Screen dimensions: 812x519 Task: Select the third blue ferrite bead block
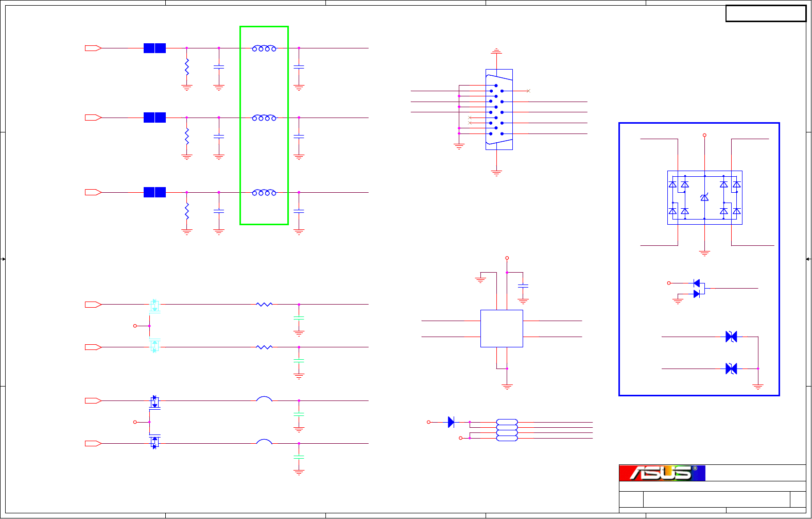154,192
